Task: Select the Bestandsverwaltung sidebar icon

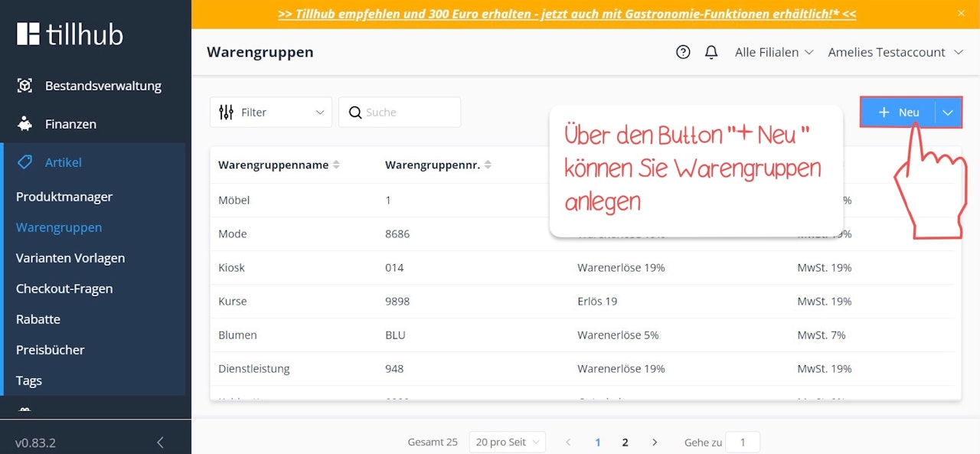Action: [x=26, y=86]
